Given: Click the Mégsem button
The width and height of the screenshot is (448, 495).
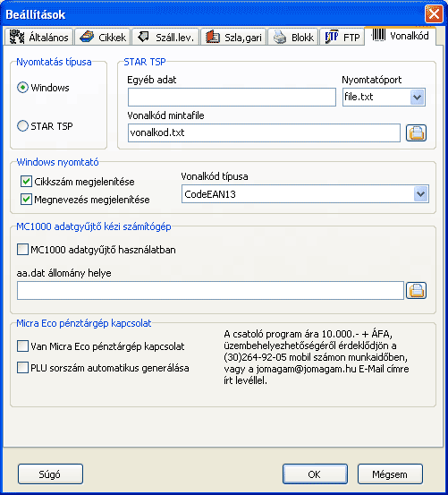Looking at the screenshot, I should (390, 474).
